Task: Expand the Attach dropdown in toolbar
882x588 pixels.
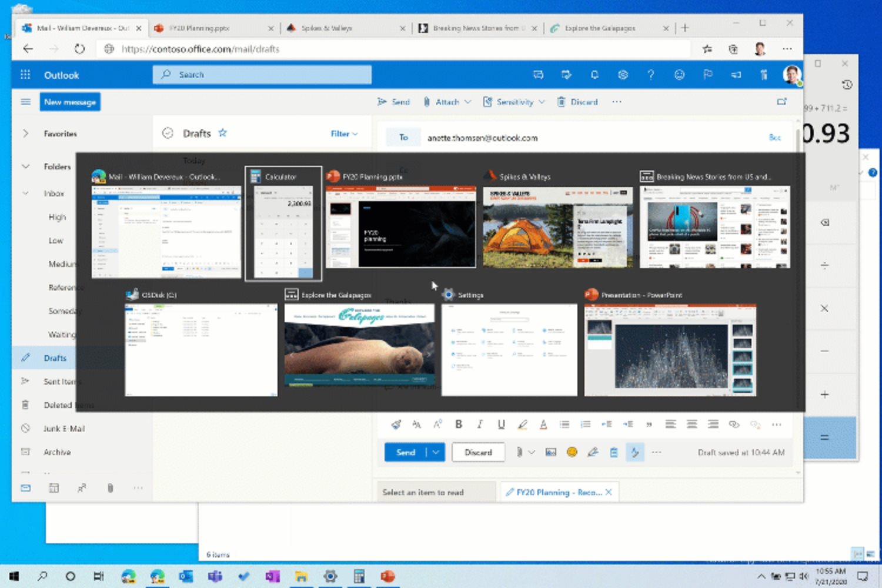Action: point(467,102)
